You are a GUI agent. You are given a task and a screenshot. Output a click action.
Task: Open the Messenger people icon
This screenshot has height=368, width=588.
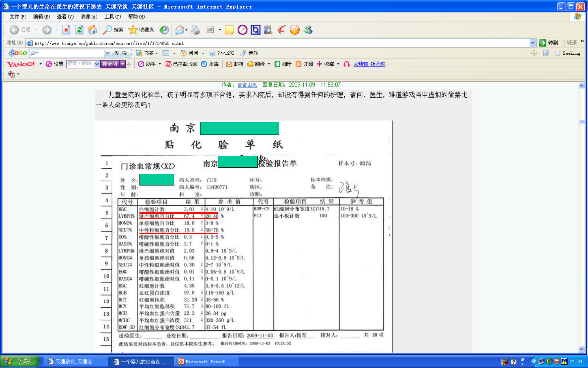point(308,30)
